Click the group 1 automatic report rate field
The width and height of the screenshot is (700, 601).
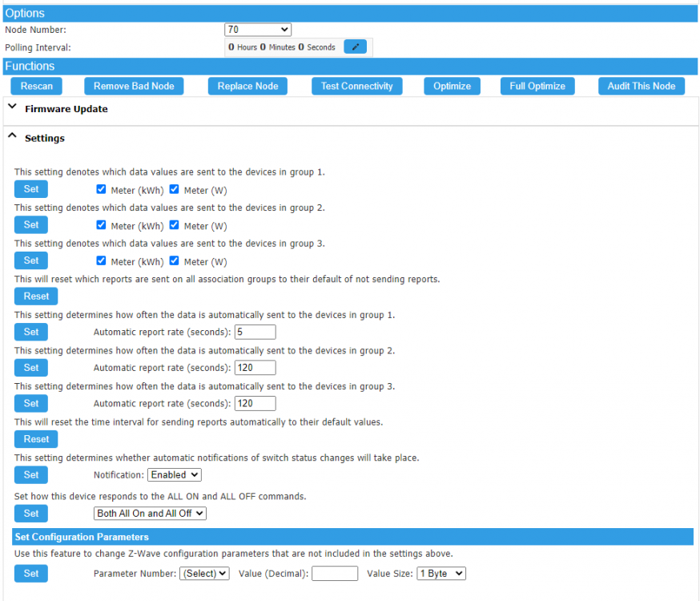point(255,332)
